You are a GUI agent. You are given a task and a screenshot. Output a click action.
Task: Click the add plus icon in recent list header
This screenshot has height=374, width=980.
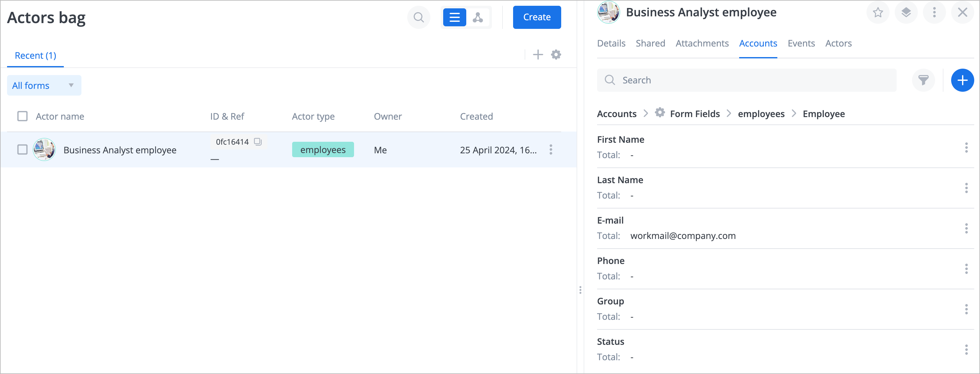[x=538, y=55]
